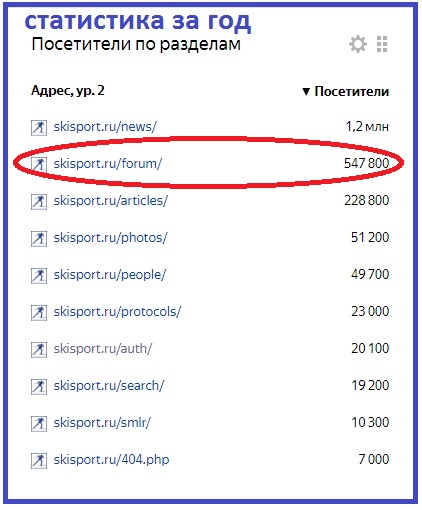This screenshot has width=422, height=510.
Task: Open the skisport.ru/search/ link
Action: (x=109, y=386)
